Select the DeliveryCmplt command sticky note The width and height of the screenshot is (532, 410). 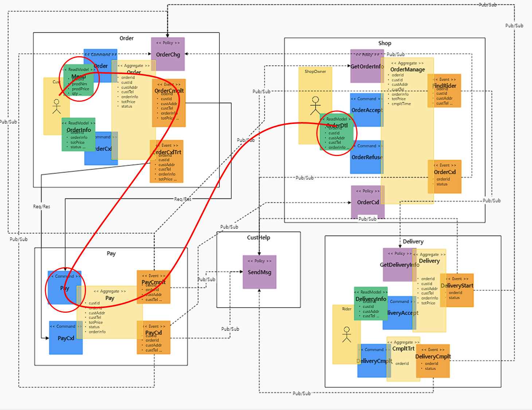374,361
